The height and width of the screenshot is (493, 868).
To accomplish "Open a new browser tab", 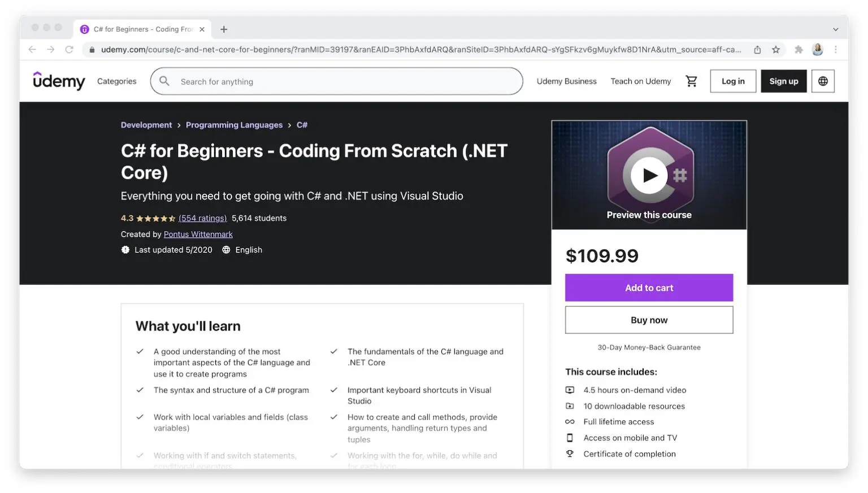I will [223, 29].
